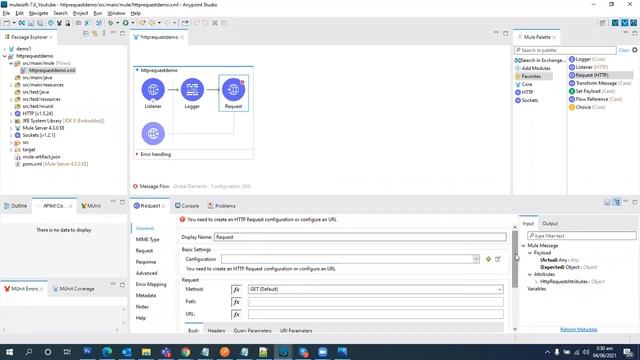This screenshot has height=360, width=640.
Task: Expand the demo1 project in Package Explorer
Action: click(5, 49)
